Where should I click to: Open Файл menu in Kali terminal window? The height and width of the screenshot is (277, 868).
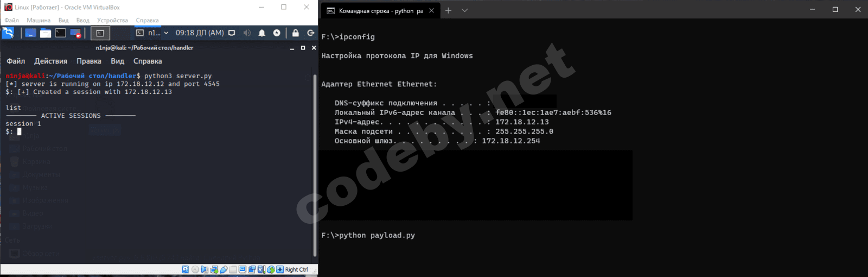pyautogui.click(x=16, y=61)
